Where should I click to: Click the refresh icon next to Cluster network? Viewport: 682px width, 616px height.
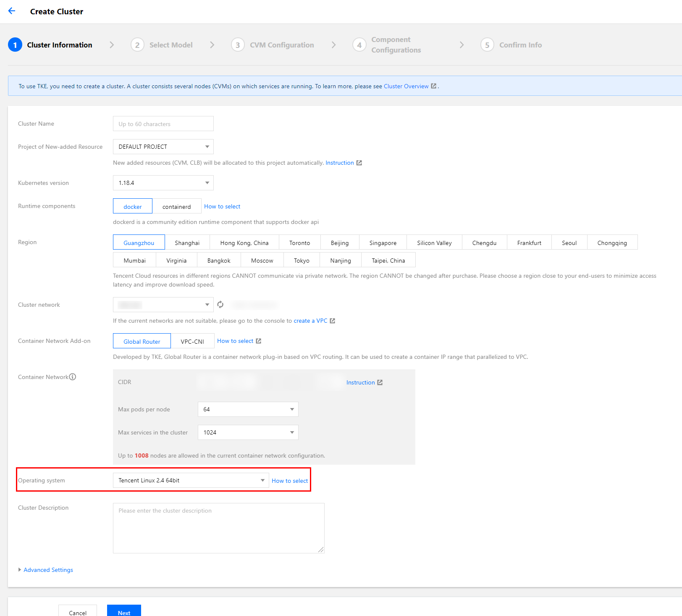click(x=220, y=305)
